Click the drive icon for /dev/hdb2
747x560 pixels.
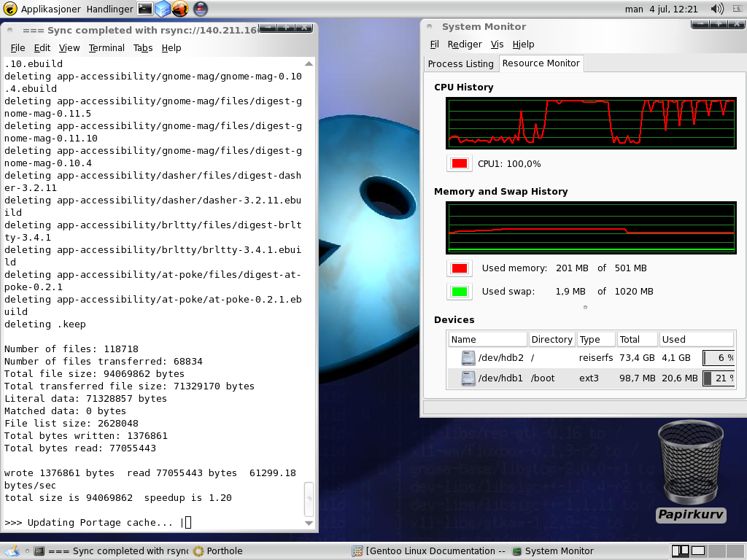tap(468, 357)
